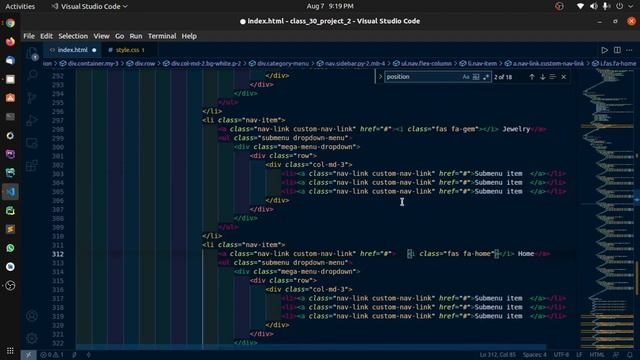Open the Run and Debug view
The width and height of the screenshot is (640, 360).
32,120
